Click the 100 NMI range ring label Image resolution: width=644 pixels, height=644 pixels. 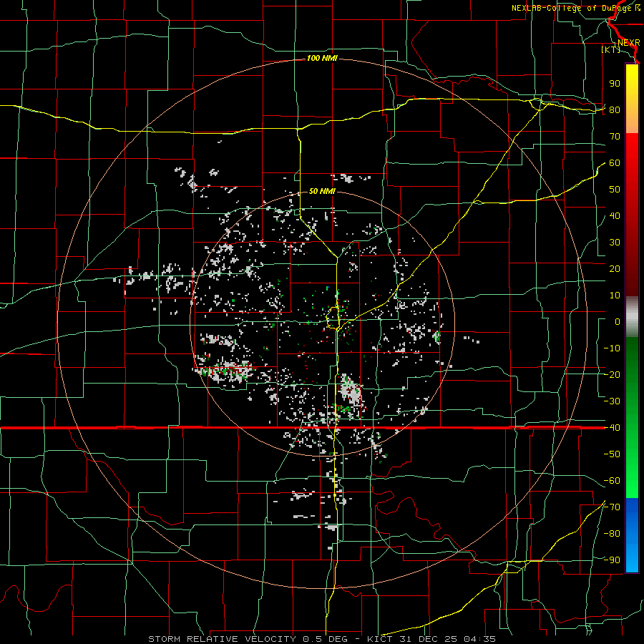point(322,59)
